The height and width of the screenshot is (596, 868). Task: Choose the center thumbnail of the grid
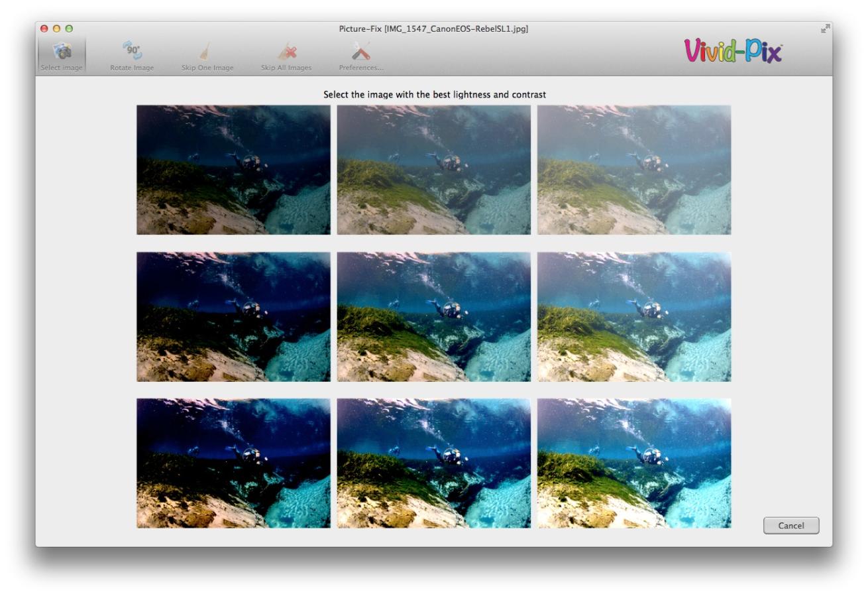pyautogui.click(x=433, y=317)
